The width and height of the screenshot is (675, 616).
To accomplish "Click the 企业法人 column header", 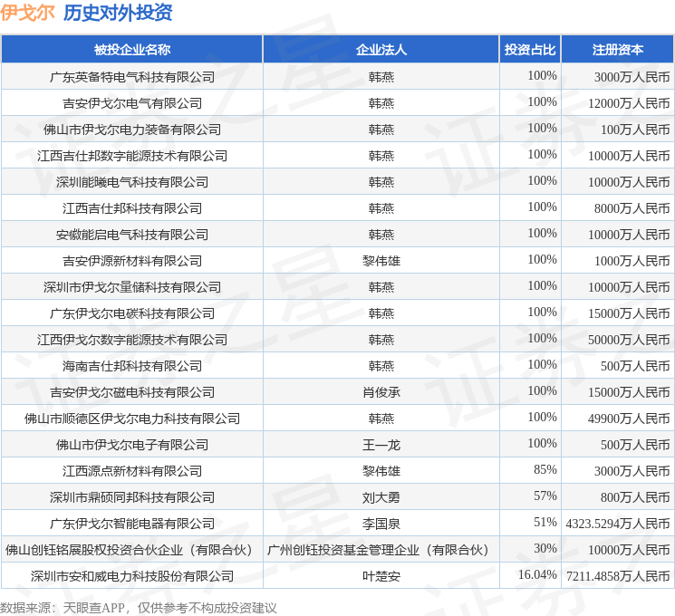I will coord(381,50).
